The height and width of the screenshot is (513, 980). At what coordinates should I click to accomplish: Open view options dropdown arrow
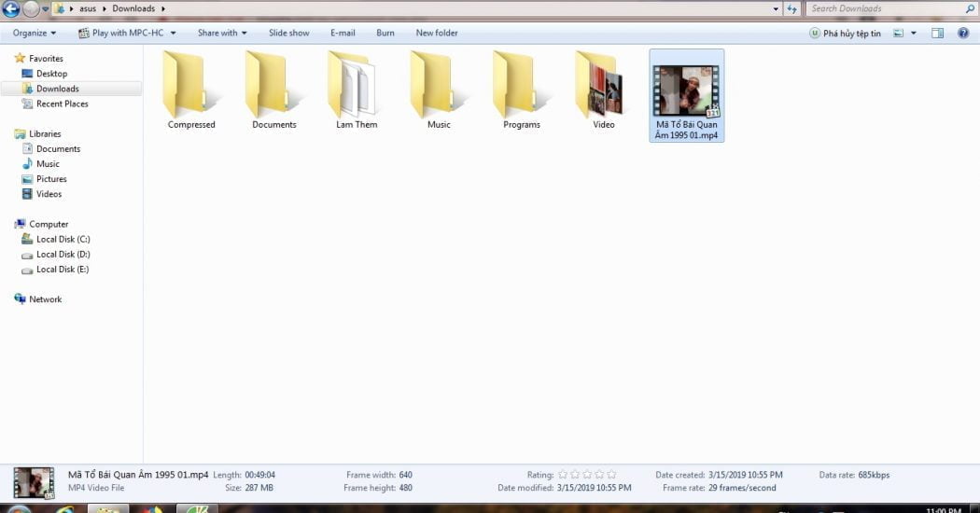pyautogui.click(x=913, y=34)
